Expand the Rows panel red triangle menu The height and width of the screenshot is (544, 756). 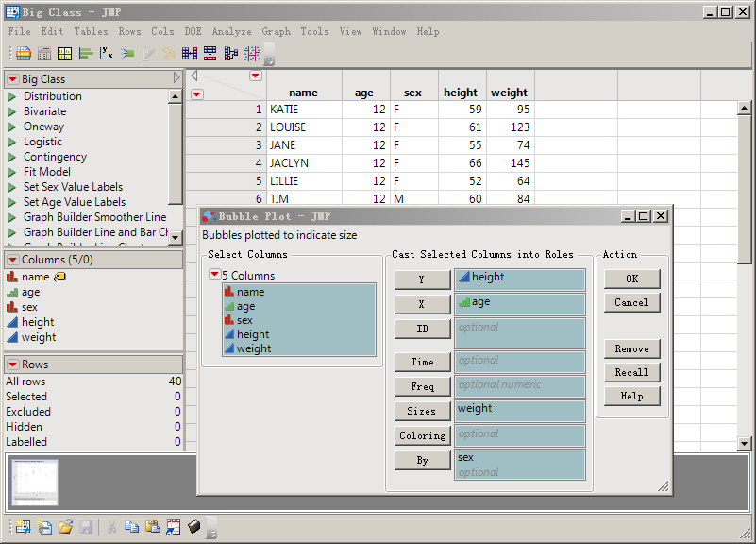pyautogui.click(x=13, y=365)
